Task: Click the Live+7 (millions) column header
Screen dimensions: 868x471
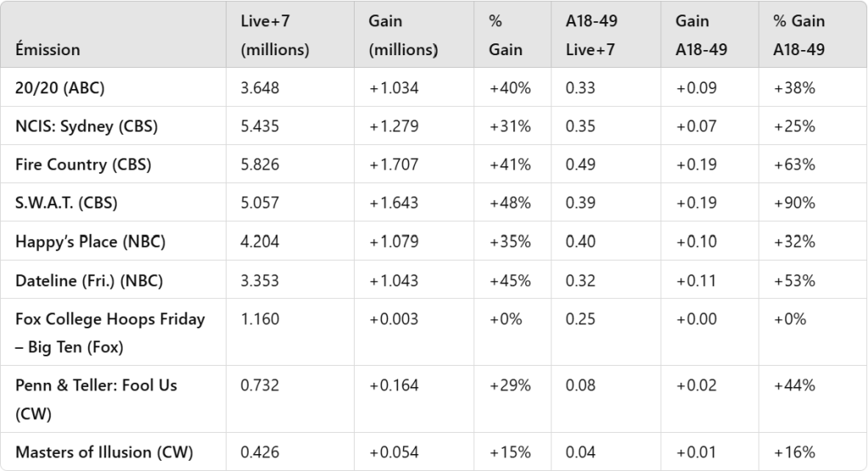Action: [275, 35]
